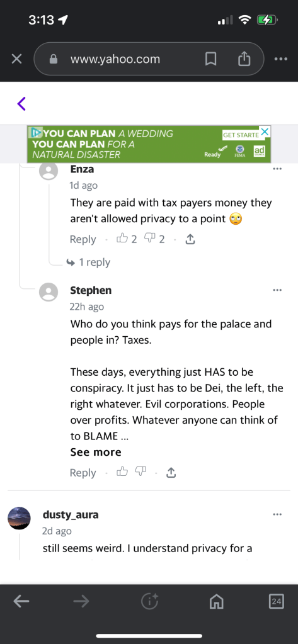Image resolution: width=298 pixels, height=644 pixels.
Task: Tap the Get Started ad button
Action: [241, 135]
